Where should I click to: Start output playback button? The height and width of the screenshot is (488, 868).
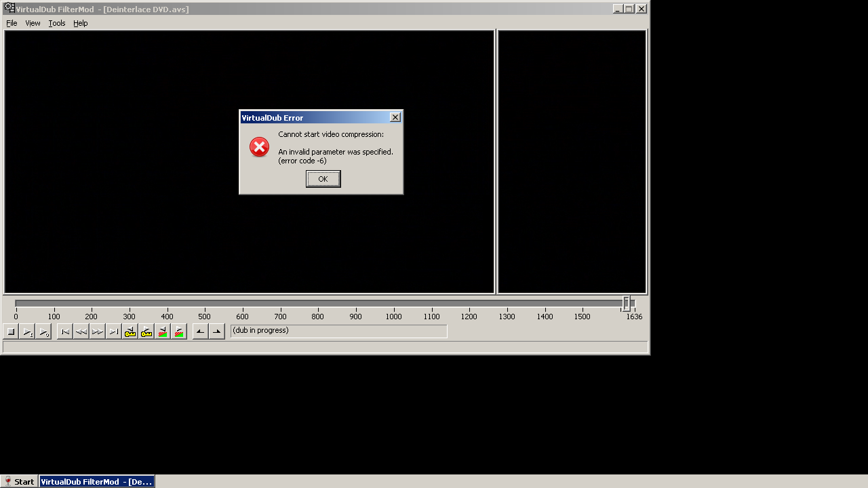[x=43, y=331]
